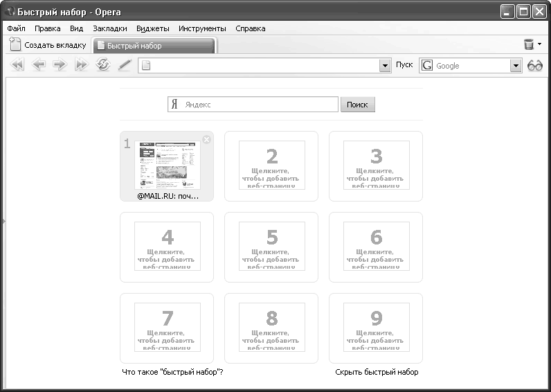The height and width of the screenshot is (392, 551).
Task: Click the Back arrow icon
Action: tap(39, 65)
